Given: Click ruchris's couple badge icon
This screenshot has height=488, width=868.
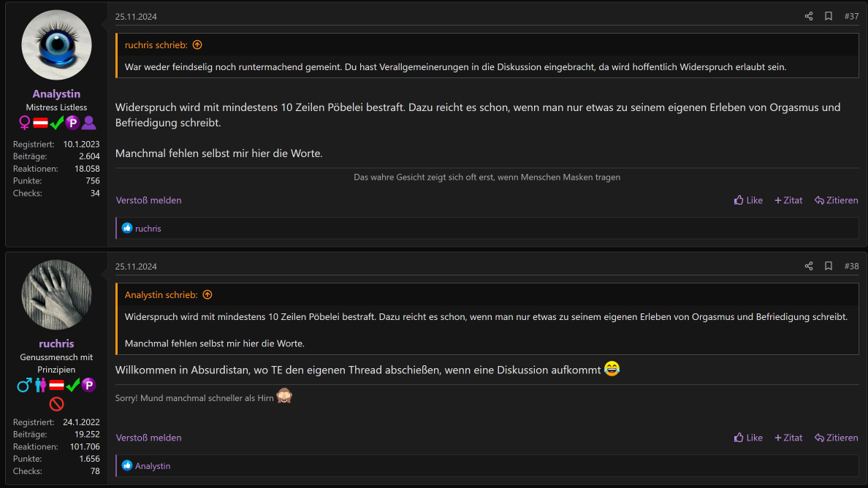Looking at the screenshot, I should pyautogui.click(x=40, y=385).
